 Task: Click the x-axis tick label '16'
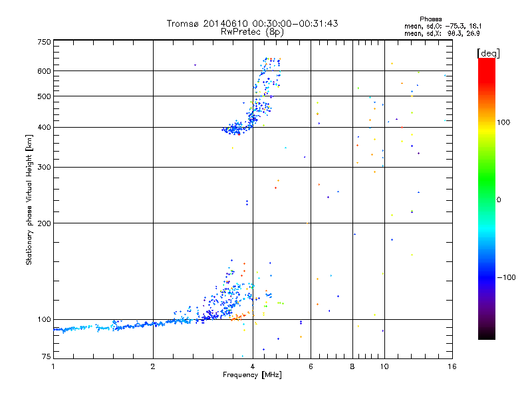point(452,366)
